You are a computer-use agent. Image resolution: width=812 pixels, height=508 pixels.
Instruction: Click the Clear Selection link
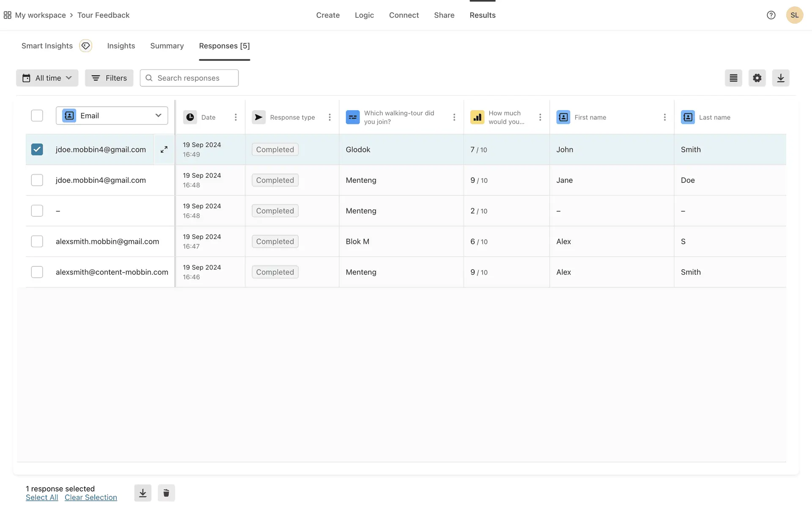click(91, 497)
